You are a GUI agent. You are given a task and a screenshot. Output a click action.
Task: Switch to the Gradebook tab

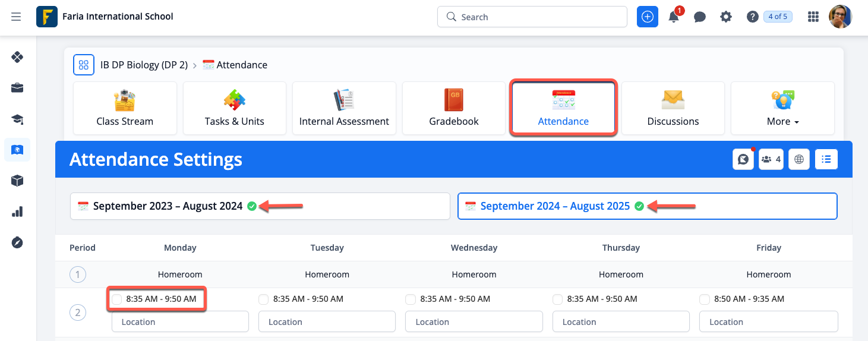click(x=454, y=109)
